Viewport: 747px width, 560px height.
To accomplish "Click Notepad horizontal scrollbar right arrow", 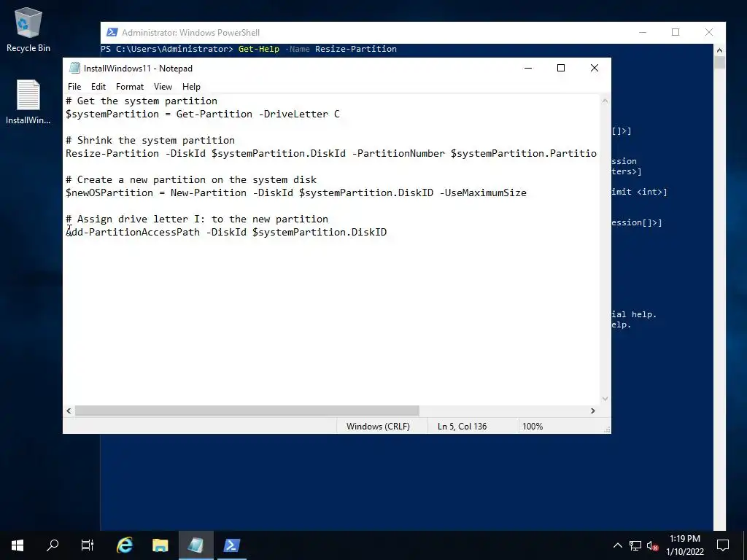I will pos(593,411).
